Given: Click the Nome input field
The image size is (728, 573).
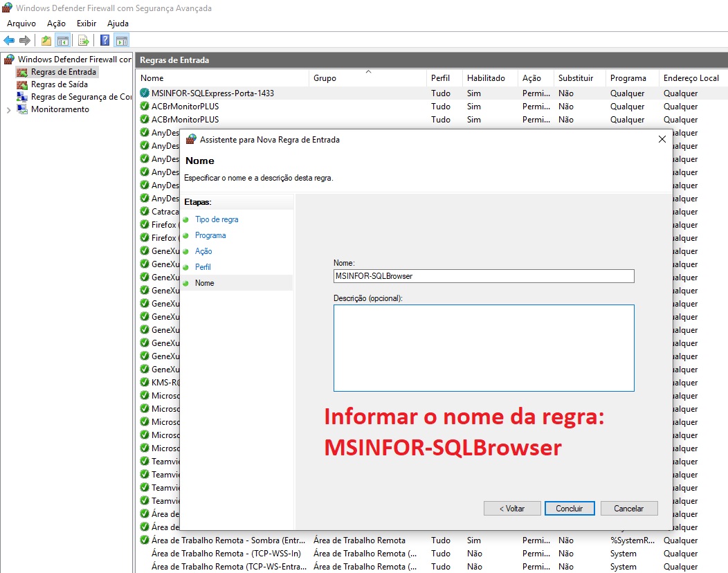Looking at the screenshot, I should [x=484, y=276].
